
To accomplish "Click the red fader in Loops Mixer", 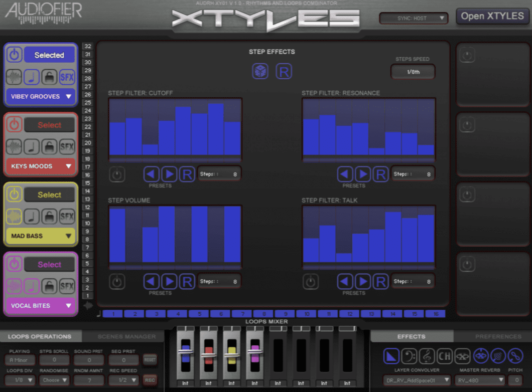I will tap(209, 354).
